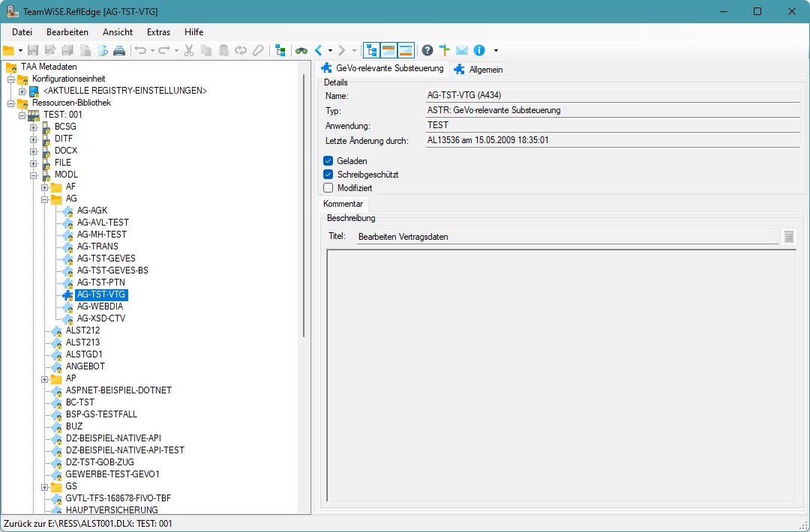Screen dimensions: 810x532
Task: Open the Hilfe menu
Action: tap(193, 32)
